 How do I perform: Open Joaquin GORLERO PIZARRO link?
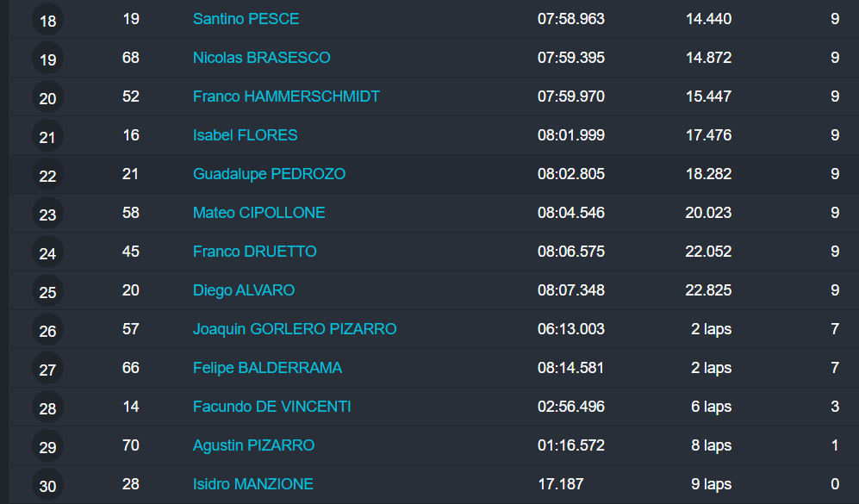pos(294,329)
